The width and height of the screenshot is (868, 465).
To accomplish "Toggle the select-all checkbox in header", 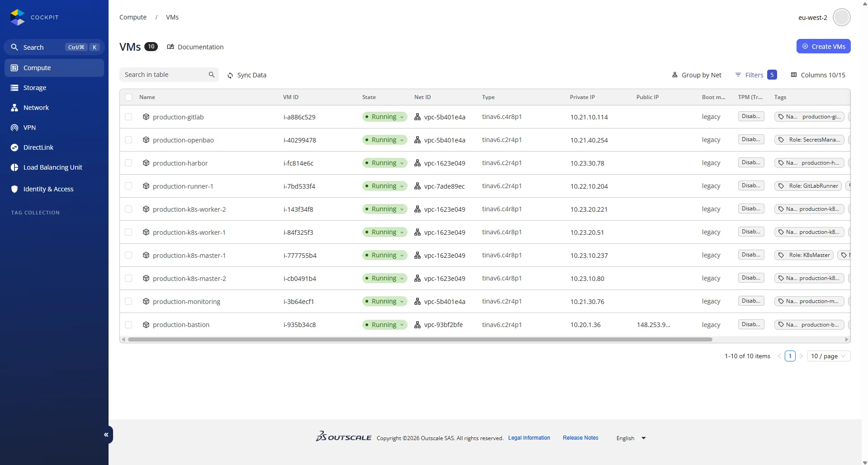I will [128, 97].
